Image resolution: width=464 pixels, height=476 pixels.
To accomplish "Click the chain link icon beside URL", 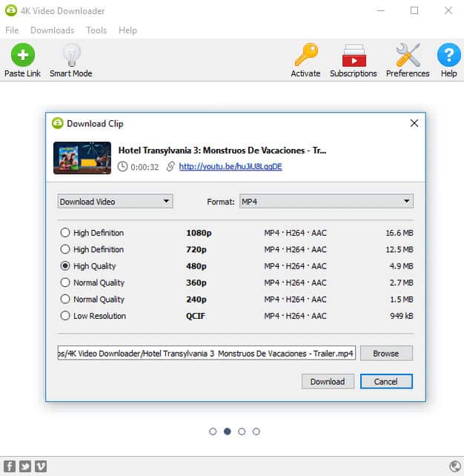I will pos(170,166).
